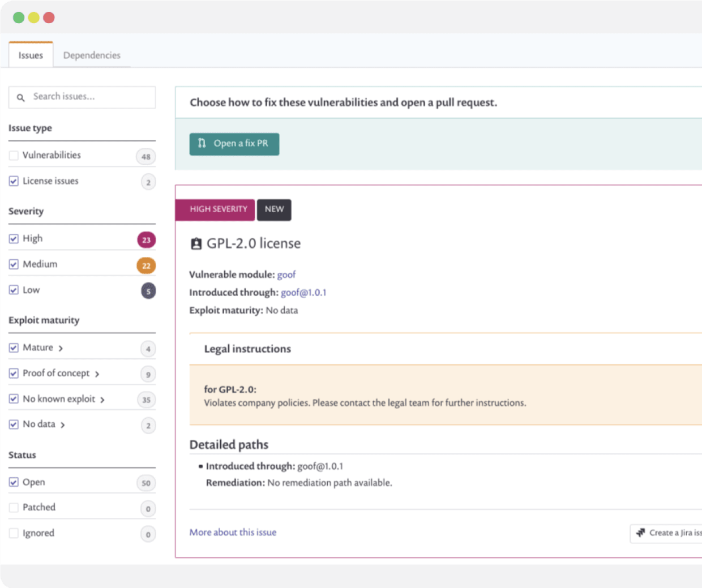Expand the Proof of concept chevron
This screenshot has height=588, width=702.
click(97, 374)
